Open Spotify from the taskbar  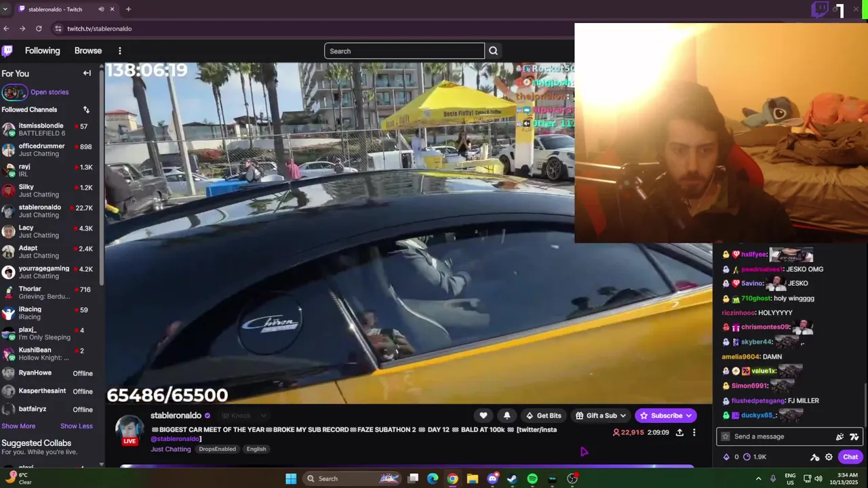pyautogui.click(x=532, y=479)
